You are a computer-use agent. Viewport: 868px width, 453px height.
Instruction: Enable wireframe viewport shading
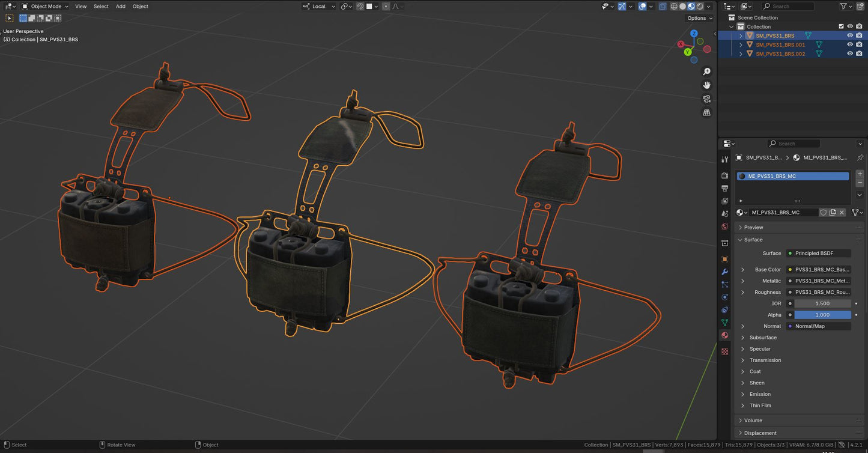click(674, 7)
